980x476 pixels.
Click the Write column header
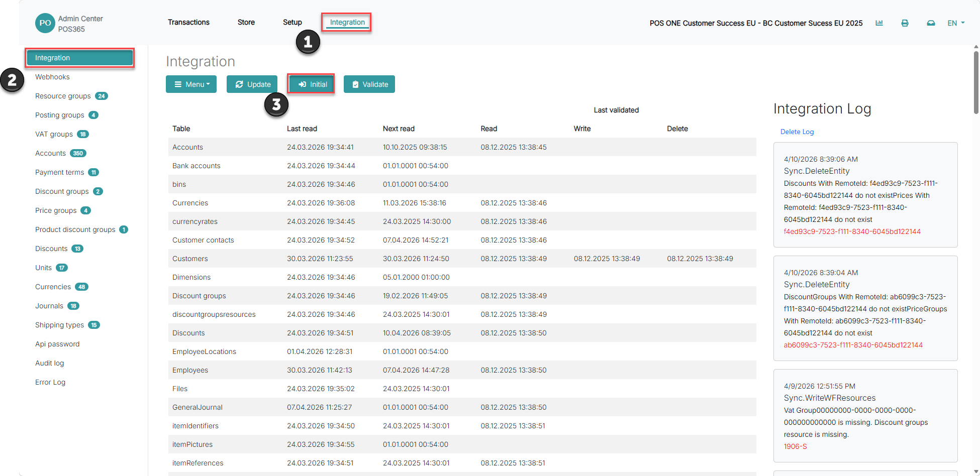(x=582, y=129)
